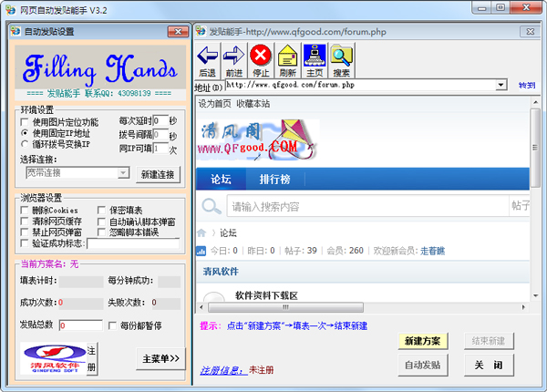This screenshot has width=547, height=392.
Task: Expand the 宽带连接 connection dropdown
Action: [x=121, y=172]
